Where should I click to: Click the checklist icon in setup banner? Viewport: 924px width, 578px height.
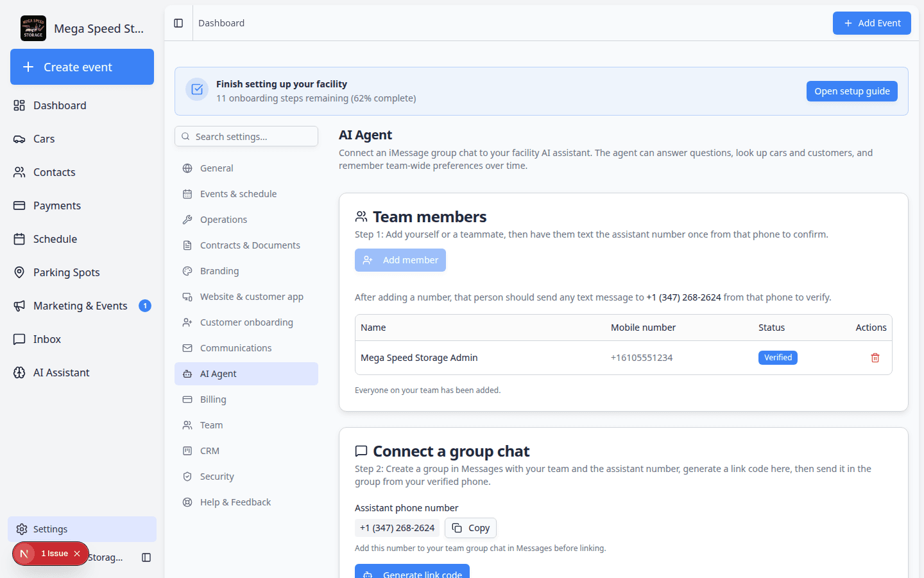pos(197,90)
